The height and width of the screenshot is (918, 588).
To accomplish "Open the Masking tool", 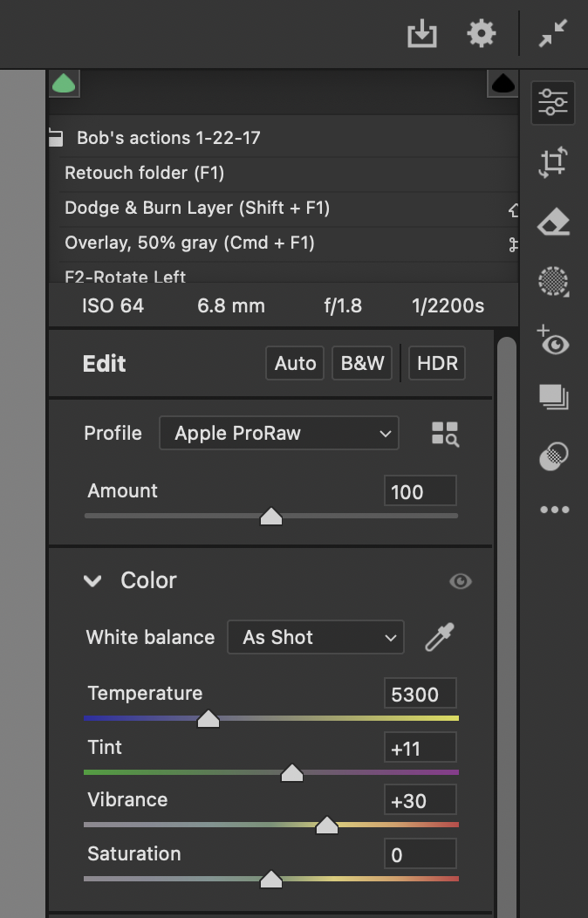I will click(553, 281).
